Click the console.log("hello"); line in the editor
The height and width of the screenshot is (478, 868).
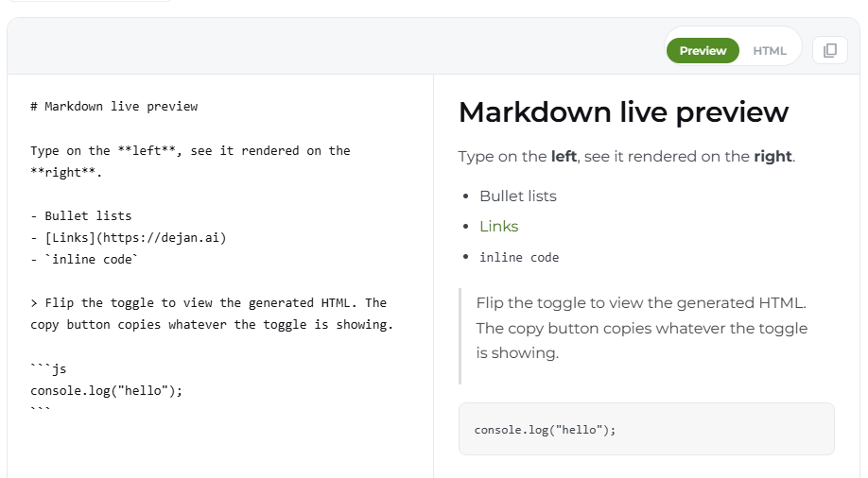106,390
